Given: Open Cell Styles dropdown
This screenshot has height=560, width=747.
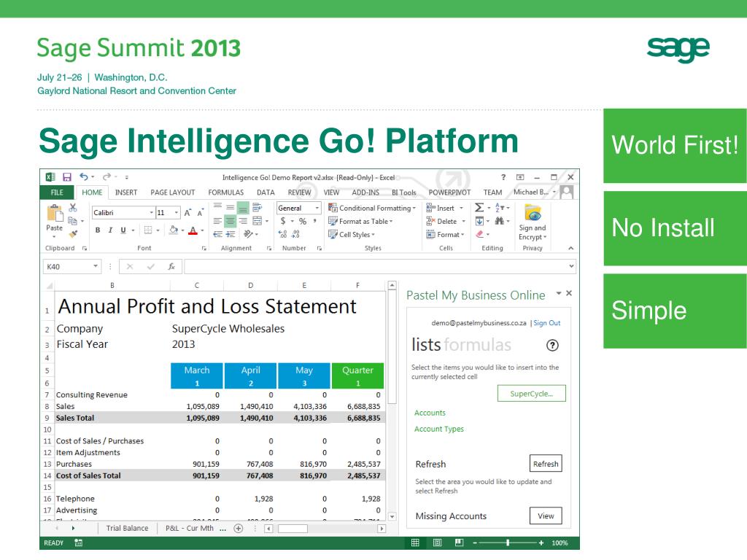Looking at the screenshot, I should pyautogui.click(x=351, y=235).
